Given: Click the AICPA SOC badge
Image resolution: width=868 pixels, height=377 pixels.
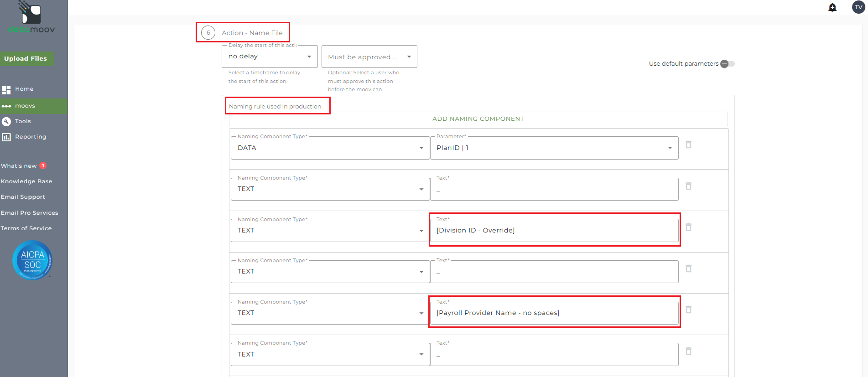Looking at the screenshot, I should click(32, 260).
